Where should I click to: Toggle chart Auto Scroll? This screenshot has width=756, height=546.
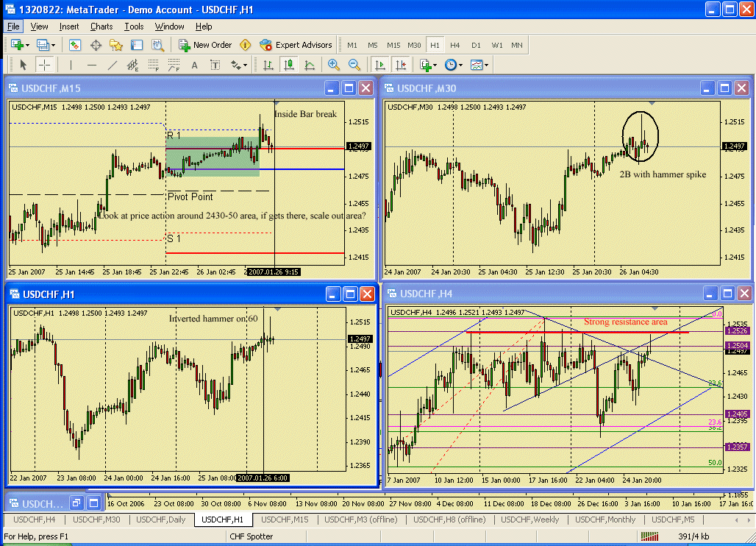click(x=380, y=65)
